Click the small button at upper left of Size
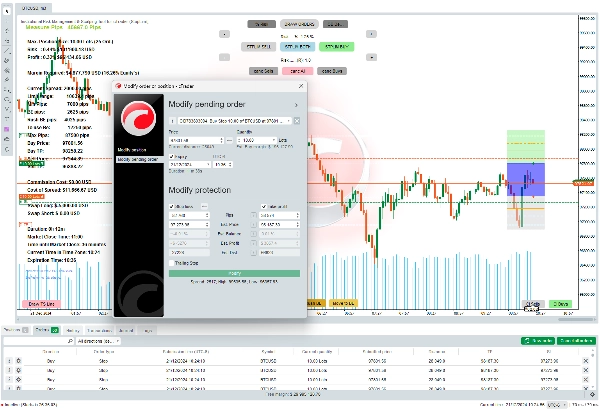Viewport: 600px width, 409px height. coord(224,34)
